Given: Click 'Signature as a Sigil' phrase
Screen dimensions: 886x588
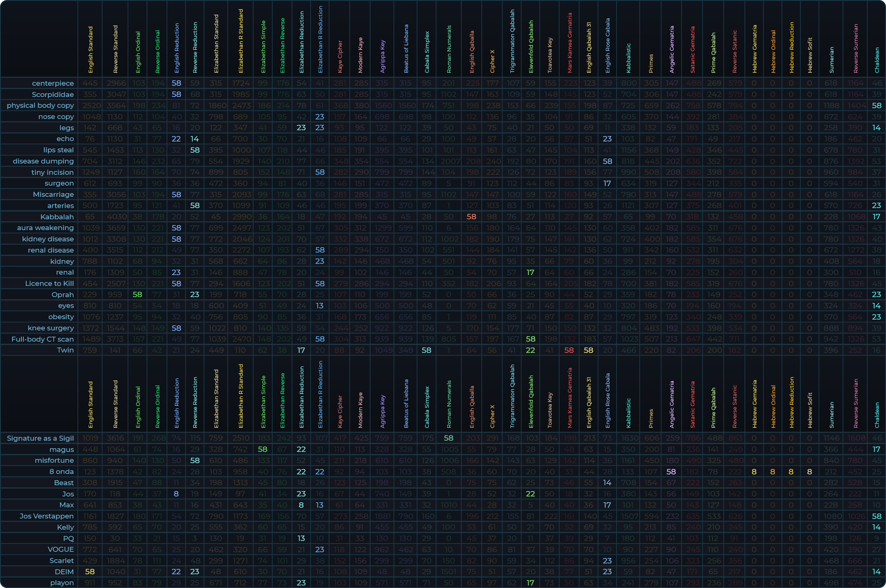Looking at the screenshot, I should 40,438.
